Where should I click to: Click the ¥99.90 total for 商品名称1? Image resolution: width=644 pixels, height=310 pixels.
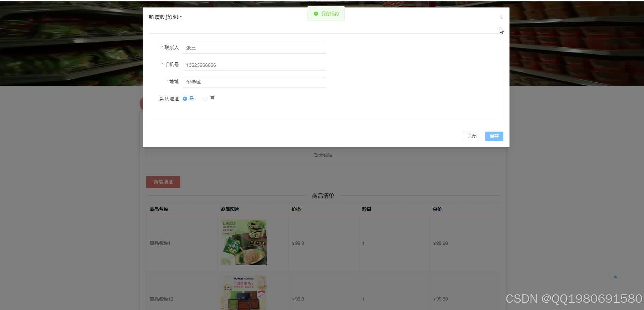[441, 243]
